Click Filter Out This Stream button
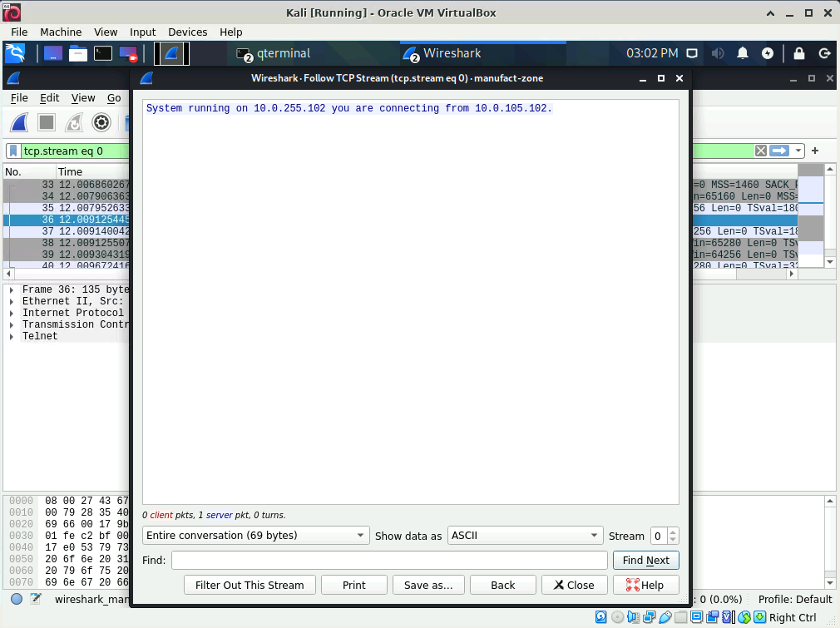840x628 pixels. [x=250, y=585]
